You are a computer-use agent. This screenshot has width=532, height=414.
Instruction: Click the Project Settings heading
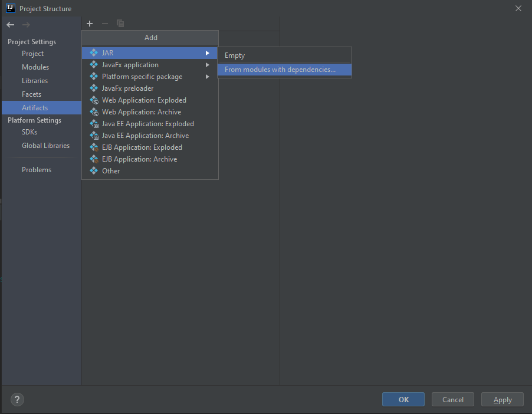(32, 42)
